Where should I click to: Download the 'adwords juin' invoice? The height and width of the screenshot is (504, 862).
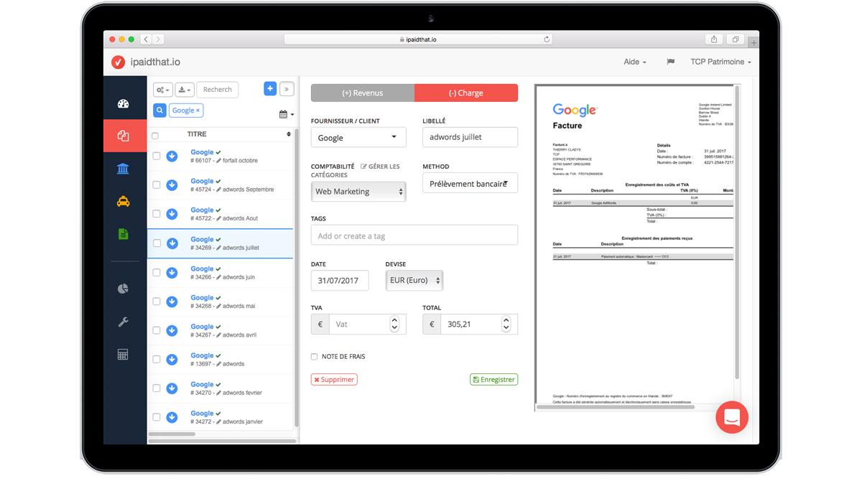172,273
